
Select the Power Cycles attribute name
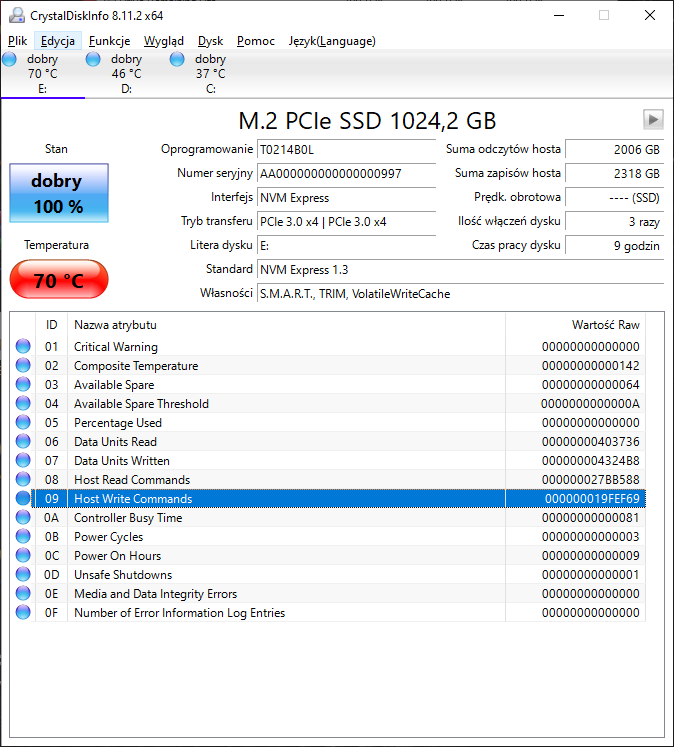click(109, 537)
